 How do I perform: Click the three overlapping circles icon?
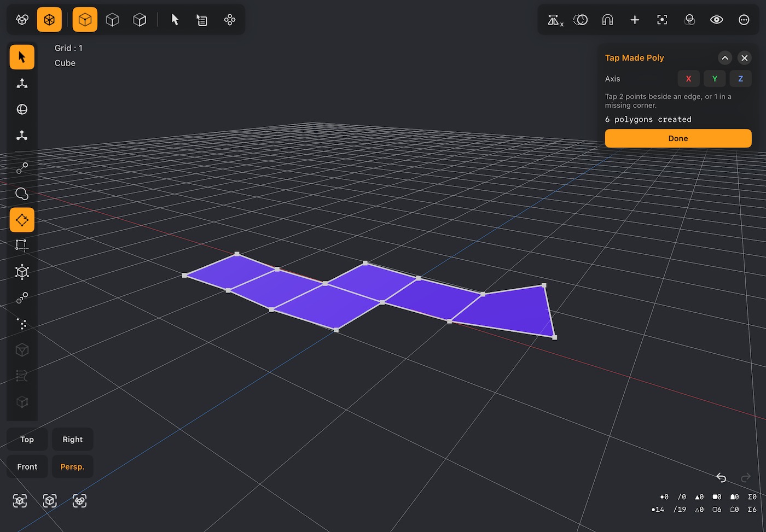pos(689,20)
